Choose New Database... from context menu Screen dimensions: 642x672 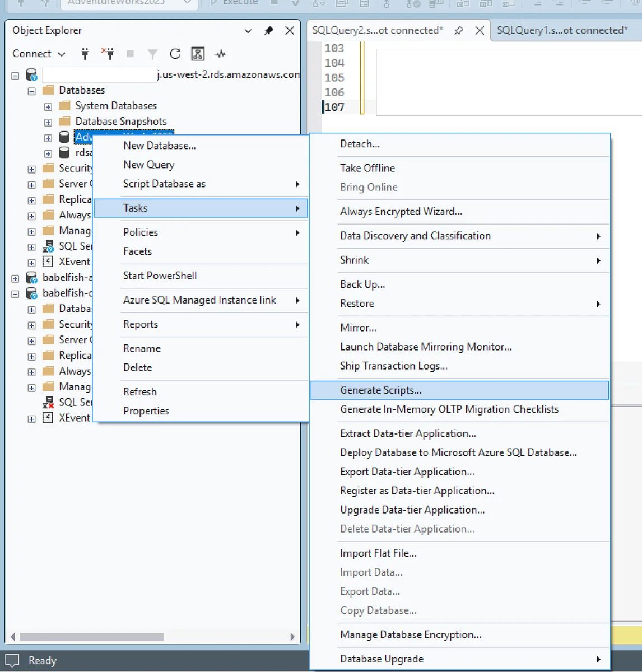200,146
